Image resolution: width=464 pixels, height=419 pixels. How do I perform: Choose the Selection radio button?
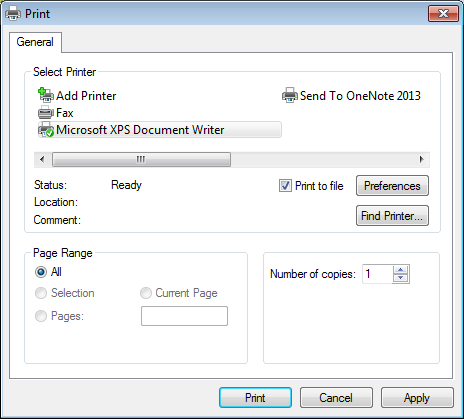coord(41,293)
